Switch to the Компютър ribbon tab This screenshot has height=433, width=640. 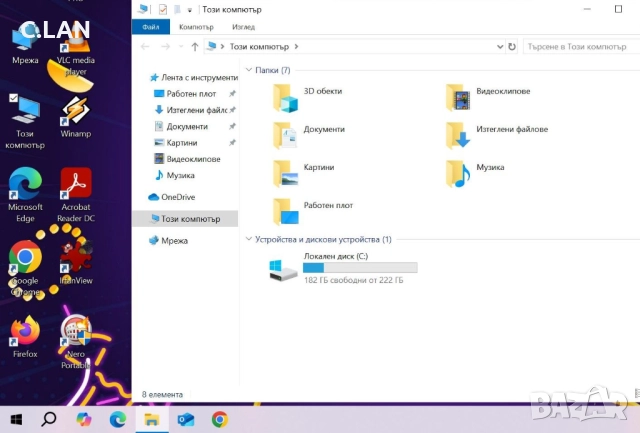(196, 27)
